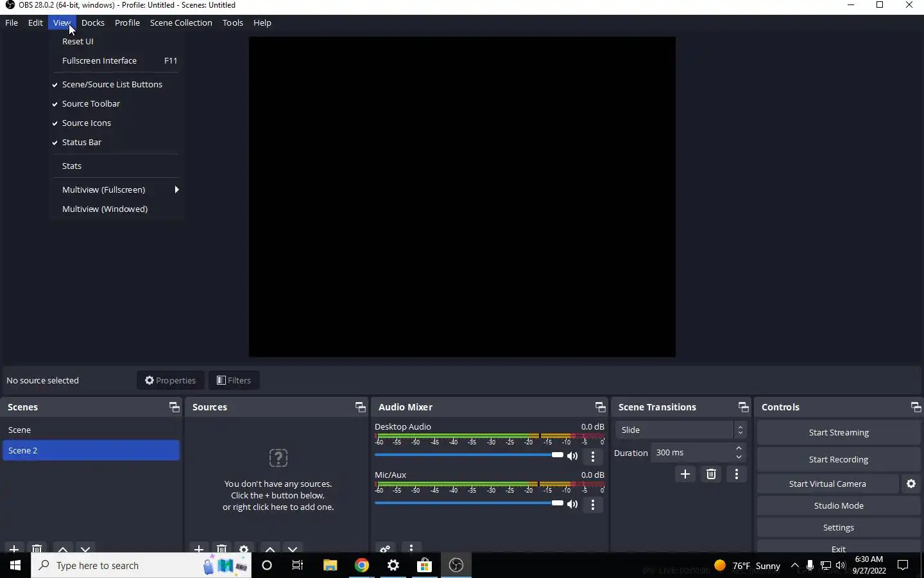Open the Slide transition dropdown
This screenshot has height=578, width=924.
point(681,430)
